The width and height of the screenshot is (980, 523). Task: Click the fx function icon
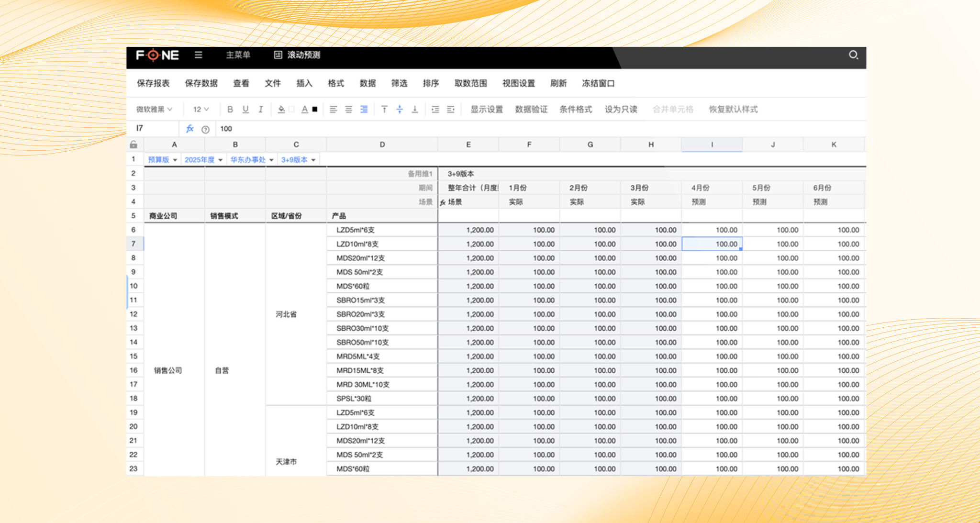click(190, 128)
